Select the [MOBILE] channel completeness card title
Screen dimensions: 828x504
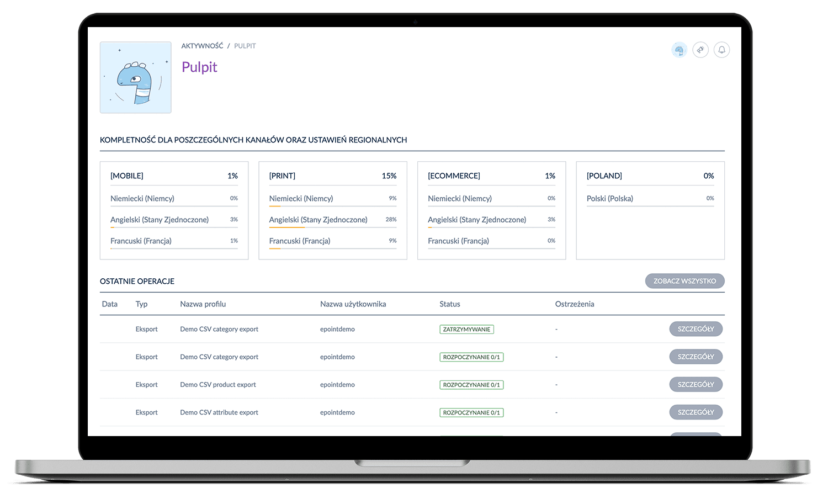point(127,176)
